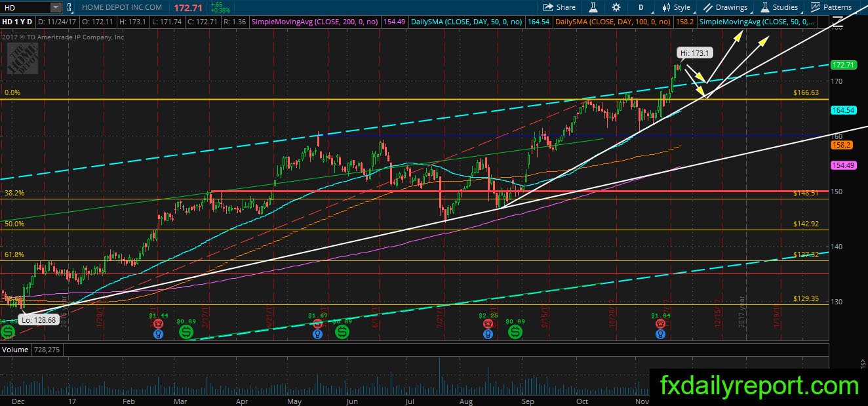Click the lightbulb icon under $1.44

(157, 334)
